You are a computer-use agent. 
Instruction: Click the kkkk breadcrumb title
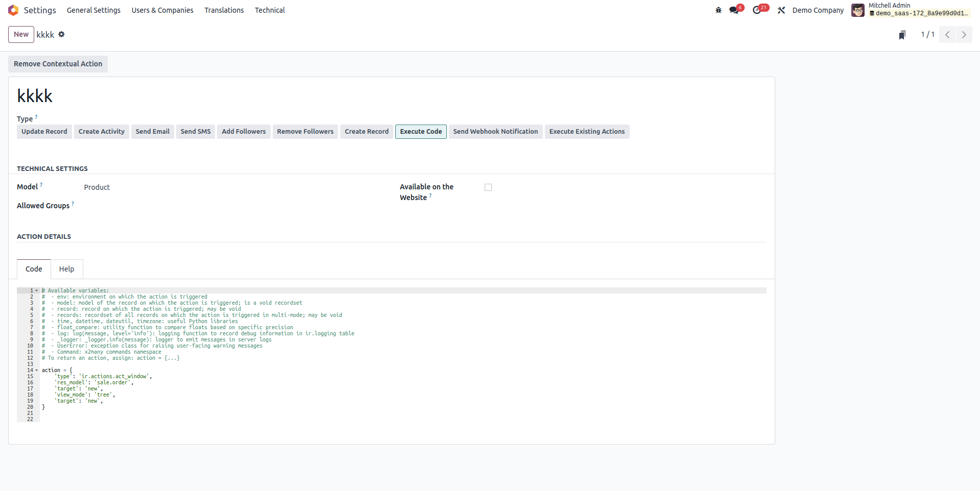click(x=45, y=35)
